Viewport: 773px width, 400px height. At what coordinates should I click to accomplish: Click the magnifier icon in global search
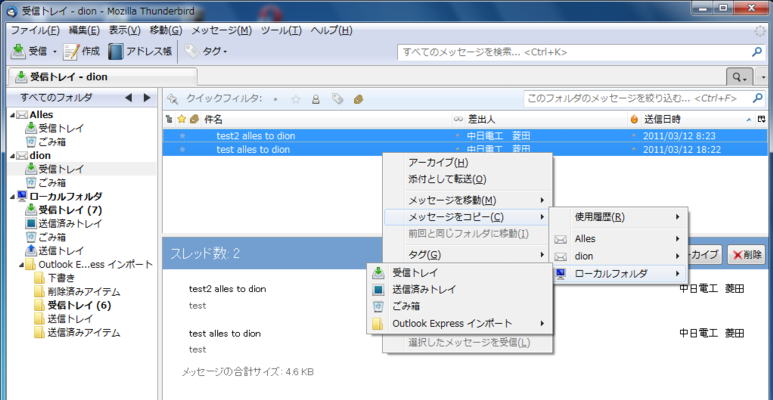(757, 52)
